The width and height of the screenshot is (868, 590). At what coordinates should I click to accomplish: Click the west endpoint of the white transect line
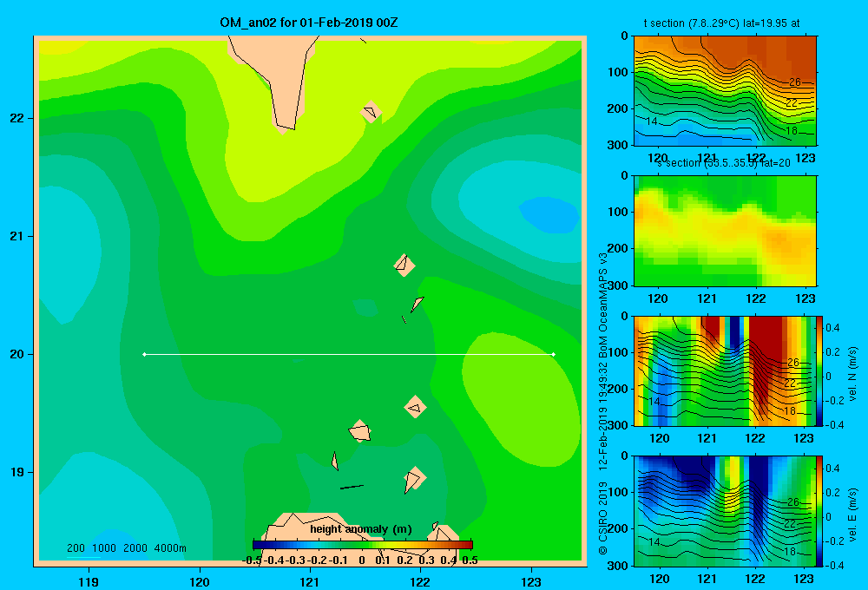144,354
